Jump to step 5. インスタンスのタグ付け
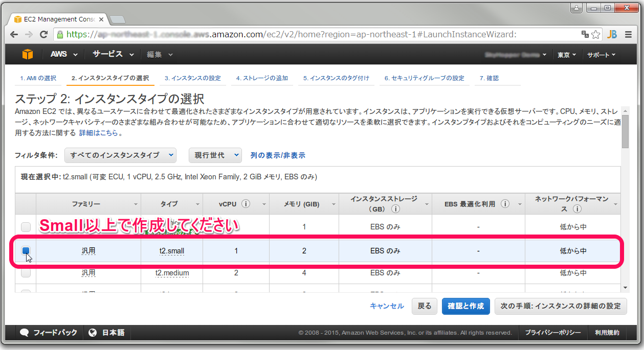 click(x=336, y=78)
